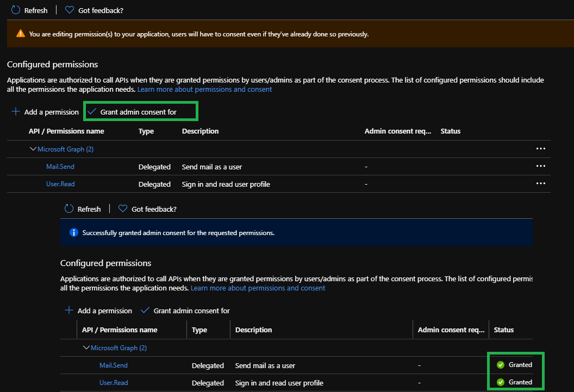Click lower API / Permissions name column header
The height and width of the screenshot is (392, 574).
pos(120,330)
